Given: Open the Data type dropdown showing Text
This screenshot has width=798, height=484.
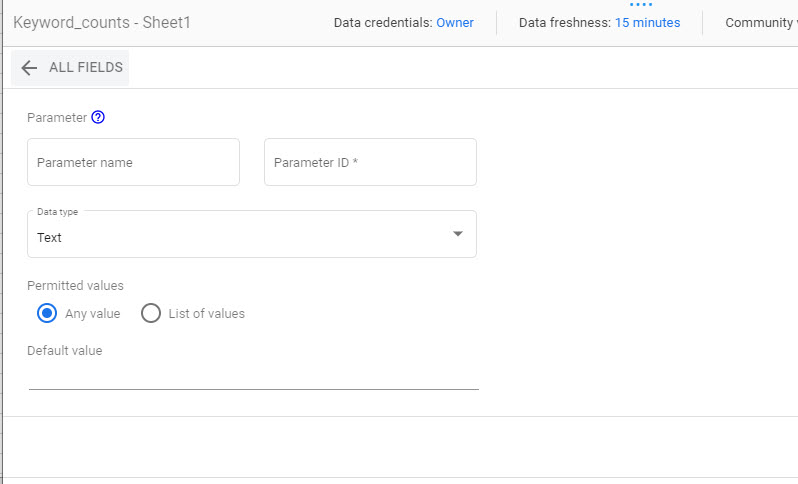Looking at the screenshot, I should click(252, 234).
